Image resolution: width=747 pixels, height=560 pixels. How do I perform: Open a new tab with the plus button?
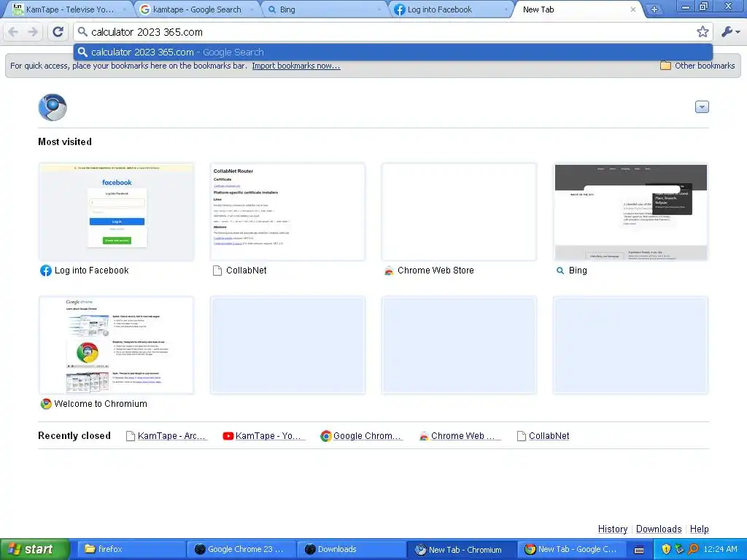pyautogui.click(x=654, y=9)
